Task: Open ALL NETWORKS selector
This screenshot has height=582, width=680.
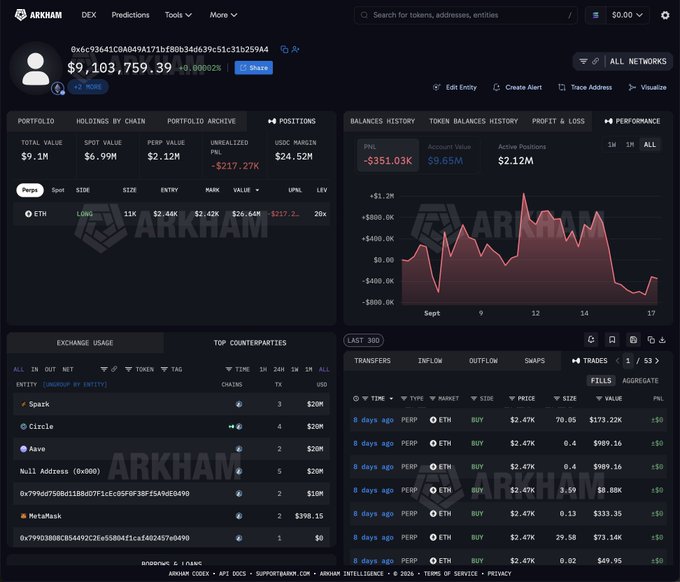Action: (x=638, y=61)
